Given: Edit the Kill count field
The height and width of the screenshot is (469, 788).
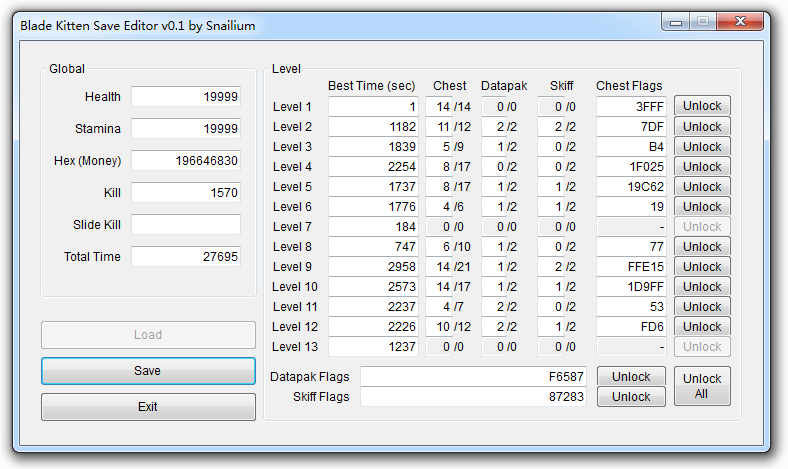Looking at the screenshot, I should tap(186, 193).
